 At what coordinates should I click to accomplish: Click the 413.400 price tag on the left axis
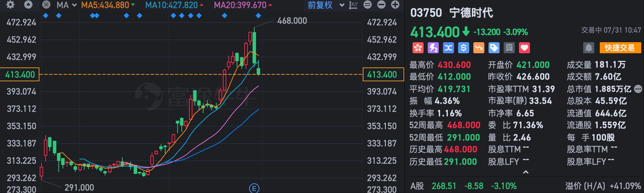pyautogui.click(x=20, y=74)
